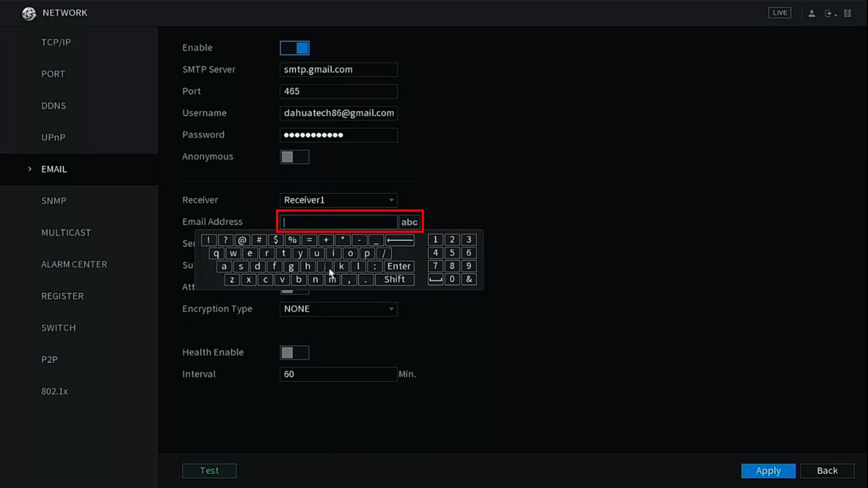Tap the question mark key
Image resolution: width=868 pixels, height=488 pixels.
pyautogui.click(x=225, y=240)
